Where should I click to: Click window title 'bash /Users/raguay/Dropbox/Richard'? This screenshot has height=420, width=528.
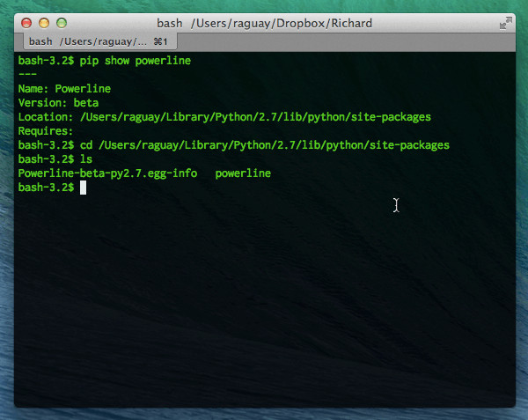(264, 23)
